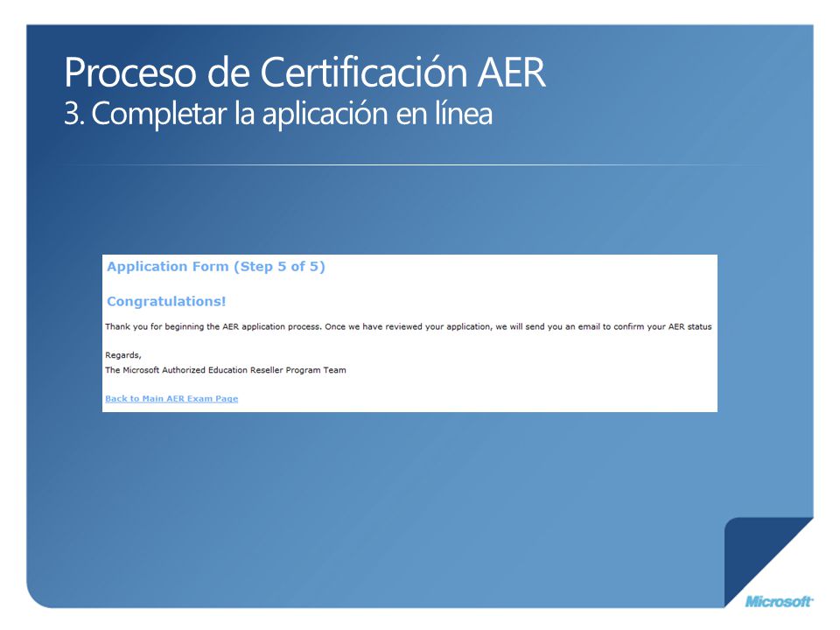Viewport: 840px width, 630px height.
Task: Click the 'Thank you for beginning the AER application' sentence
Action: click(x=409, y=326)
